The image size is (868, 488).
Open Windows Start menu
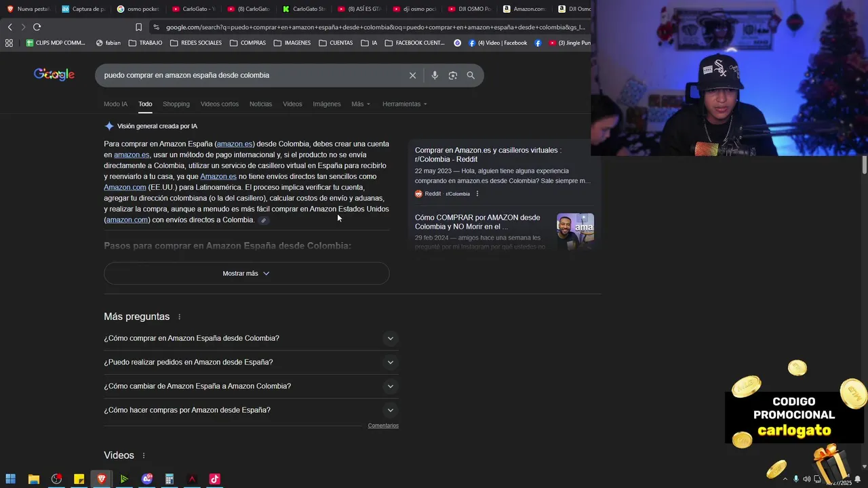click(11, 479)
